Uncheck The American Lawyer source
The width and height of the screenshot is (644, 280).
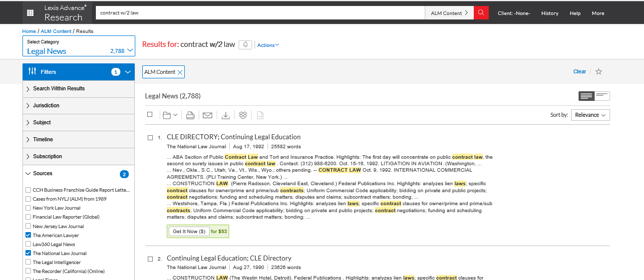(x=28, y=235)
